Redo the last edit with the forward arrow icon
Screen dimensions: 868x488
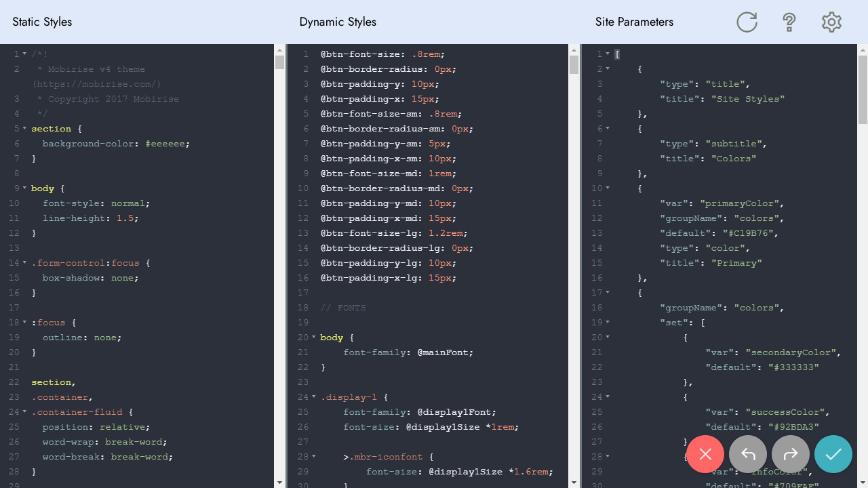791,454
